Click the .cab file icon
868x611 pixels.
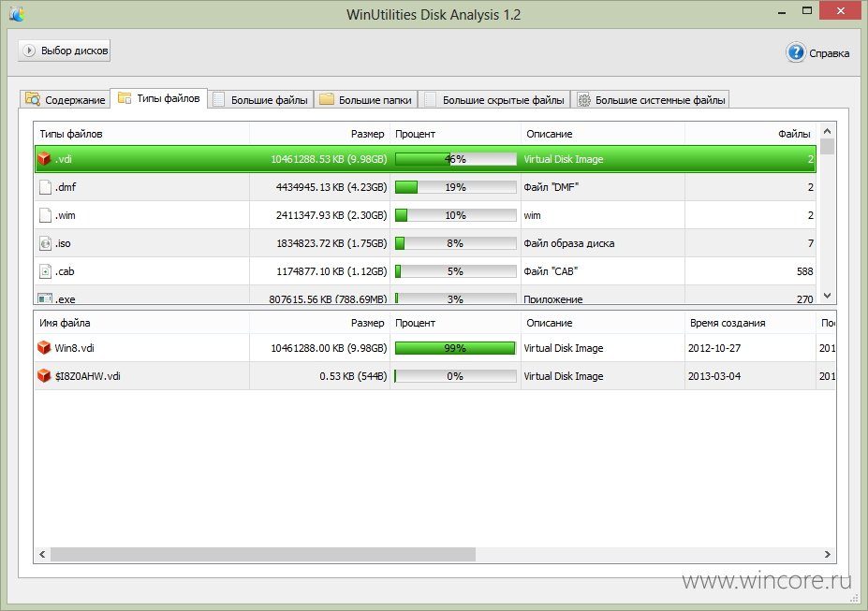[45, 271]
